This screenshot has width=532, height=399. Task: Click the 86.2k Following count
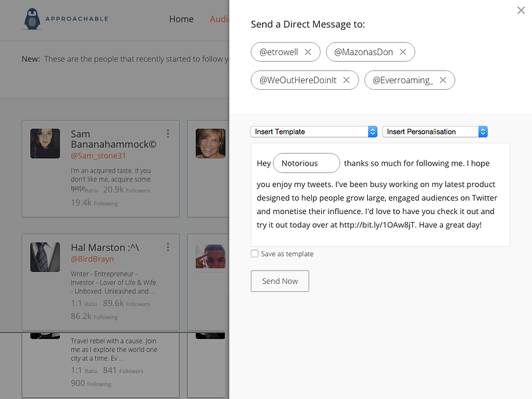[x=94, y=316]
